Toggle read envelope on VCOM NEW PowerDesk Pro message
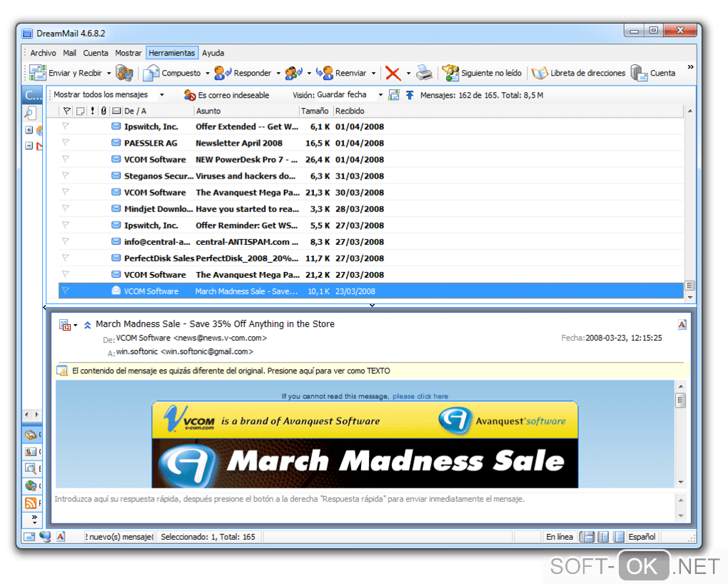 pos(116,159)
